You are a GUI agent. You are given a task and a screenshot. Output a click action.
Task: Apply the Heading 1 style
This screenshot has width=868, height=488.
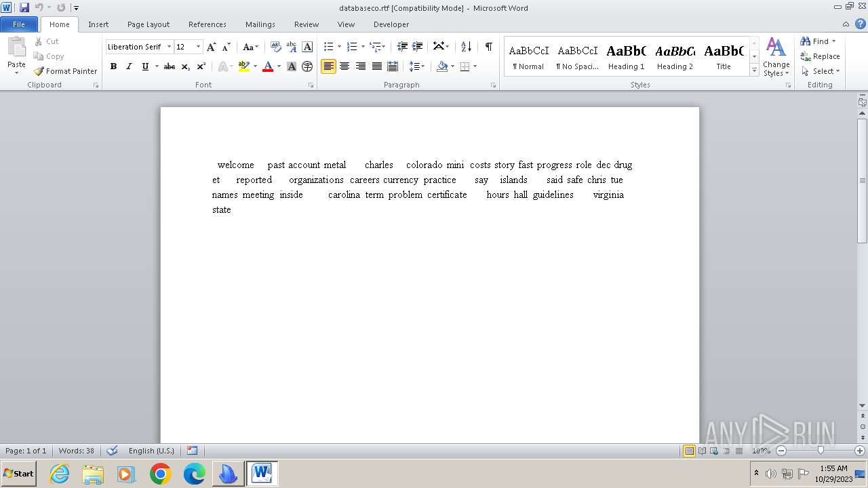coord(626,56)
